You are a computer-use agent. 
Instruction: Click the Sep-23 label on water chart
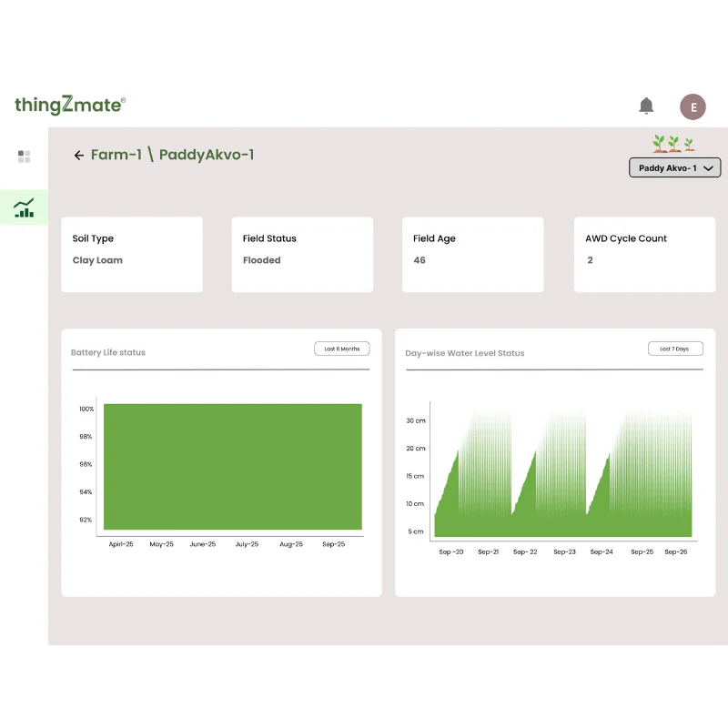pyautogui.click(x=564, y=552)
